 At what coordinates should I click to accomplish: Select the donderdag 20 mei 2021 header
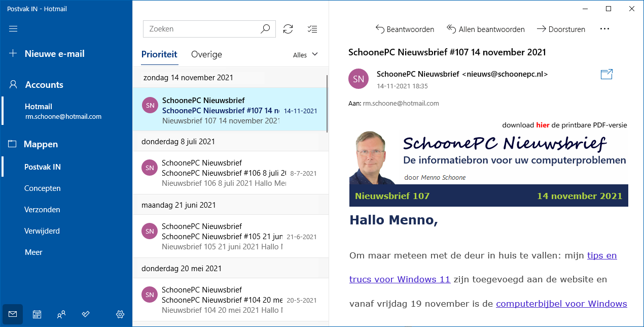tap(230, 269)
